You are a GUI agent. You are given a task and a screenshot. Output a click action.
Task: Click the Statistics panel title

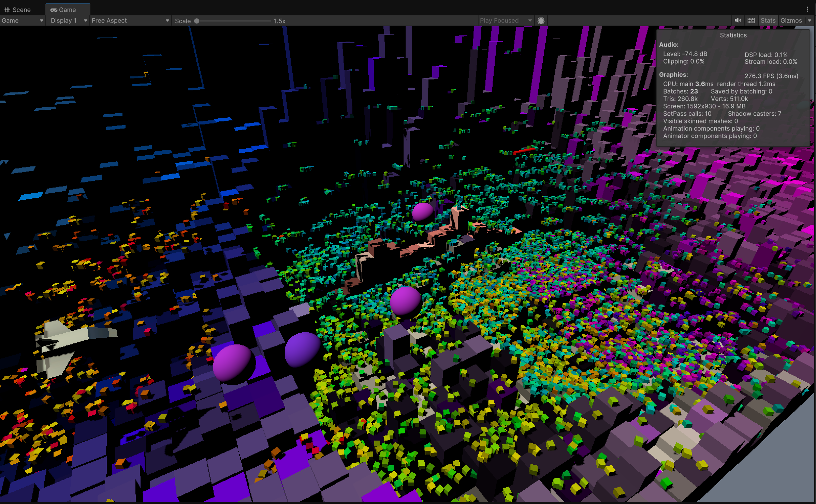pyautogui.click(x=733, y=35)
